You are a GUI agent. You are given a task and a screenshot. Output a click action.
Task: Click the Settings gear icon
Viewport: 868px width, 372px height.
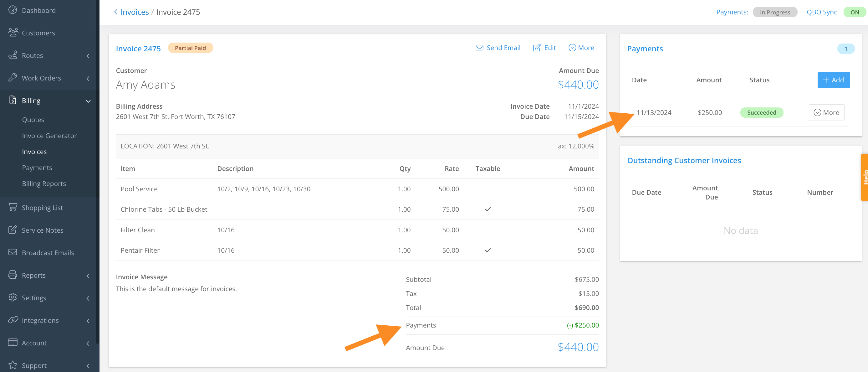pos(13,297)
